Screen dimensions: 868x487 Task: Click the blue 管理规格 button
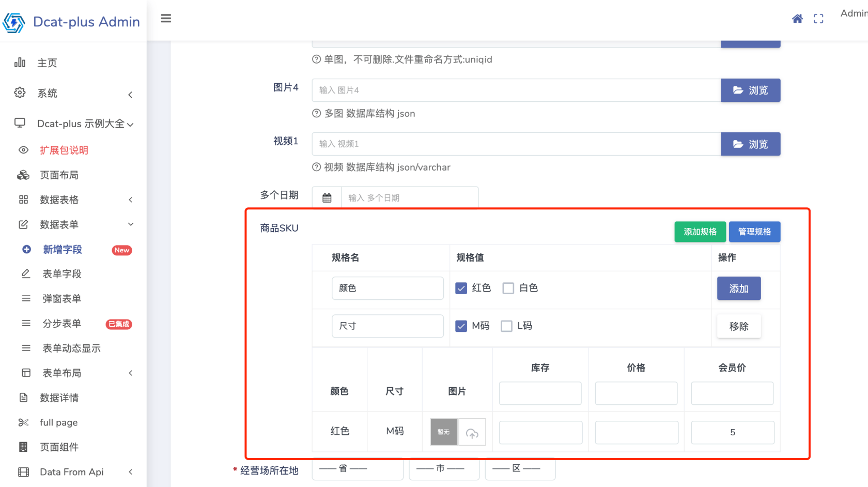tap(754, 232)
